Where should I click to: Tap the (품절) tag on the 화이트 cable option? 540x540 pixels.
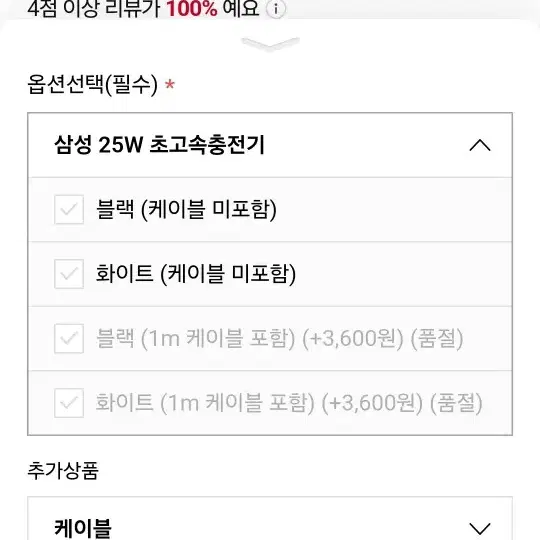[x=456, y=403]
